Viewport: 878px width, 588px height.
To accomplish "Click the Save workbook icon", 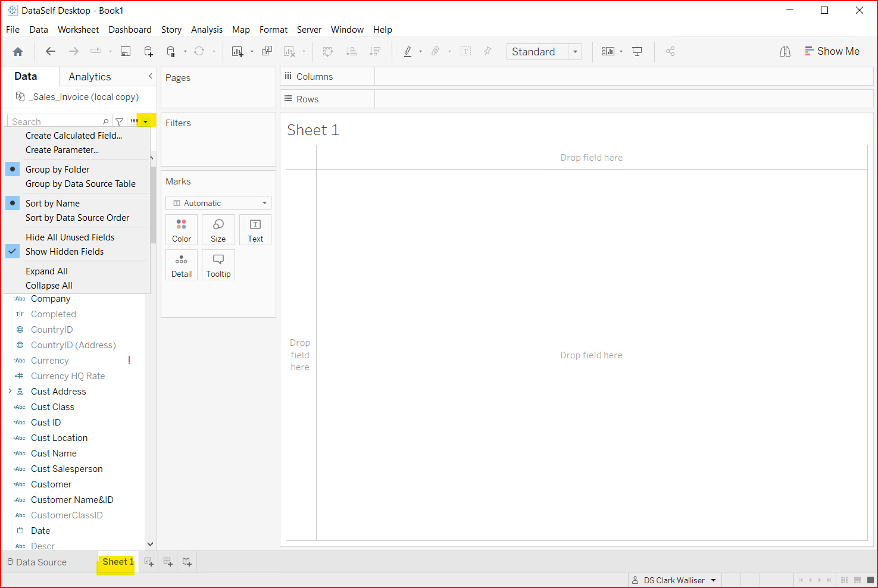I will (x=126, y=52).
